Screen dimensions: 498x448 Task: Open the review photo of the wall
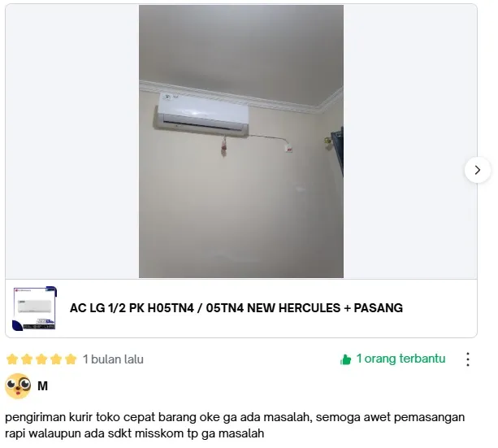[x=241, y=141]
